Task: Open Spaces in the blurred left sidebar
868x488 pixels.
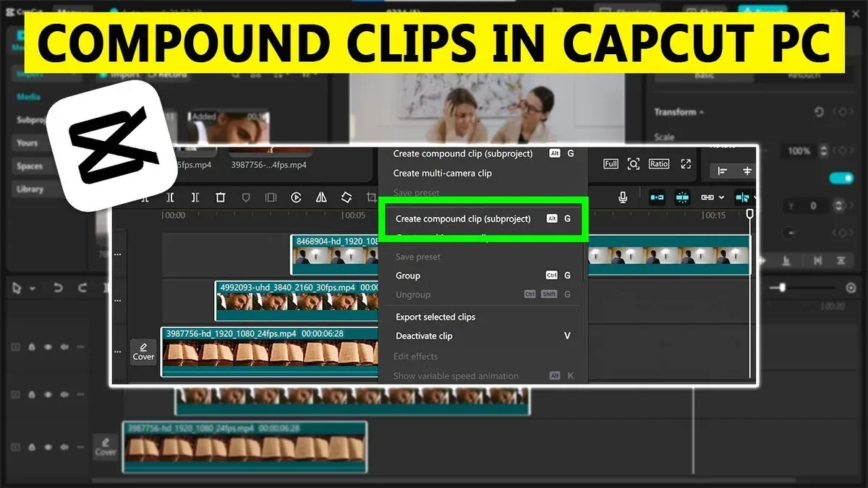Action: click(30, 166)
